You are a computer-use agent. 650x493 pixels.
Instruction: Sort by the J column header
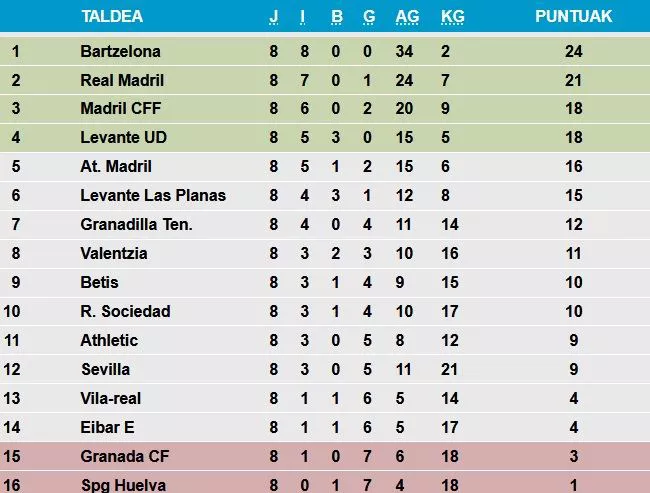pos(274,16)
